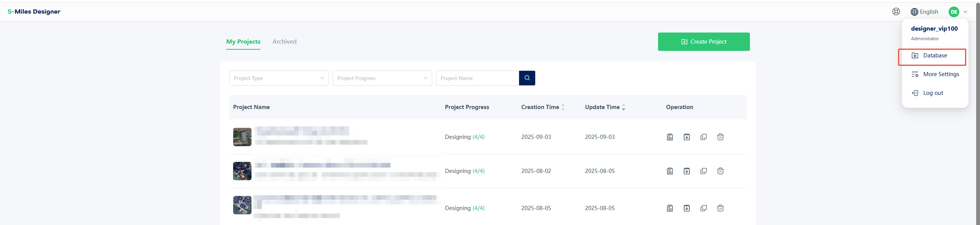This screenshot has width=980, height=225.
Task: Duplicate the project created 2025-08-05
Action: coord(704,208)
